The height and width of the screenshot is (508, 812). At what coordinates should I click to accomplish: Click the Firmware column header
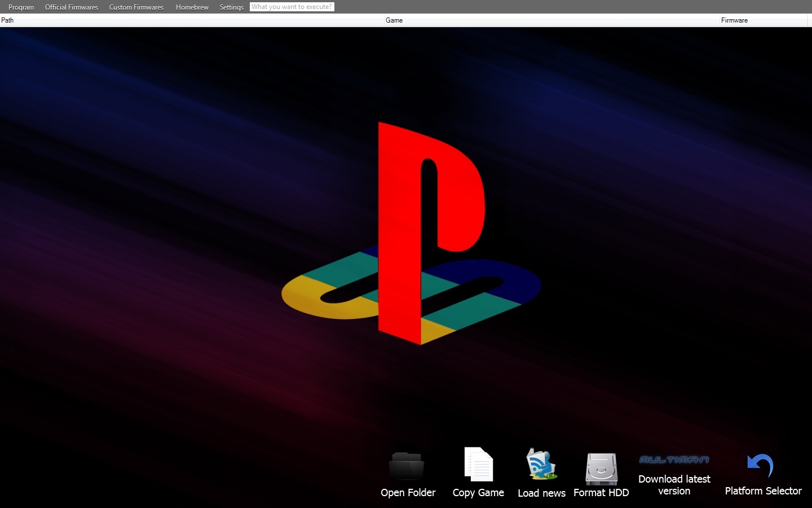click(764, 20)
